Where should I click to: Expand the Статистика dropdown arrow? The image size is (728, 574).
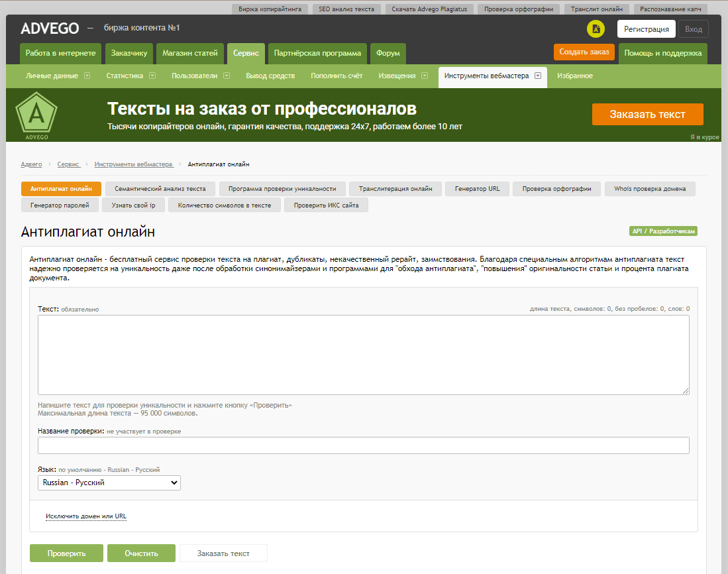pyautogui.click(x=152, y=76)
